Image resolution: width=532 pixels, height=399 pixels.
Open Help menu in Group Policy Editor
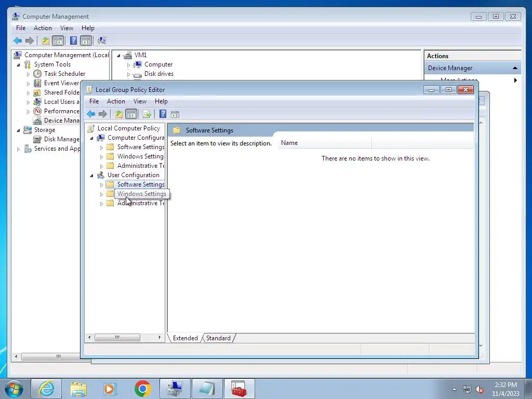[x=161, y=101]
